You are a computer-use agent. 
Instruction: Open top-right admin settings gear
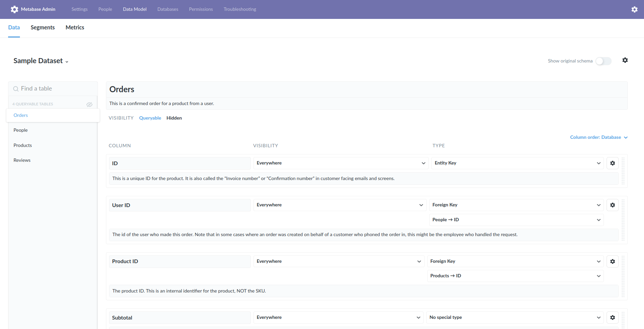[635, 9]
